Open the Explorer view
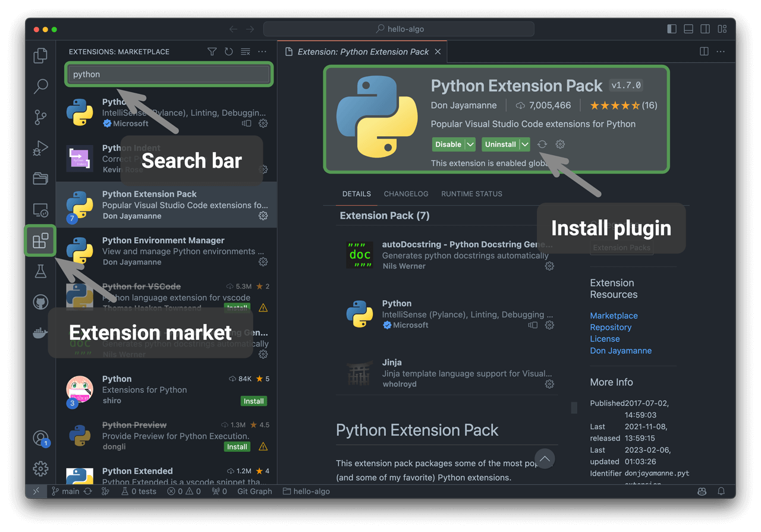This screenshot has width=761, height=532. (x=40, y=55)
